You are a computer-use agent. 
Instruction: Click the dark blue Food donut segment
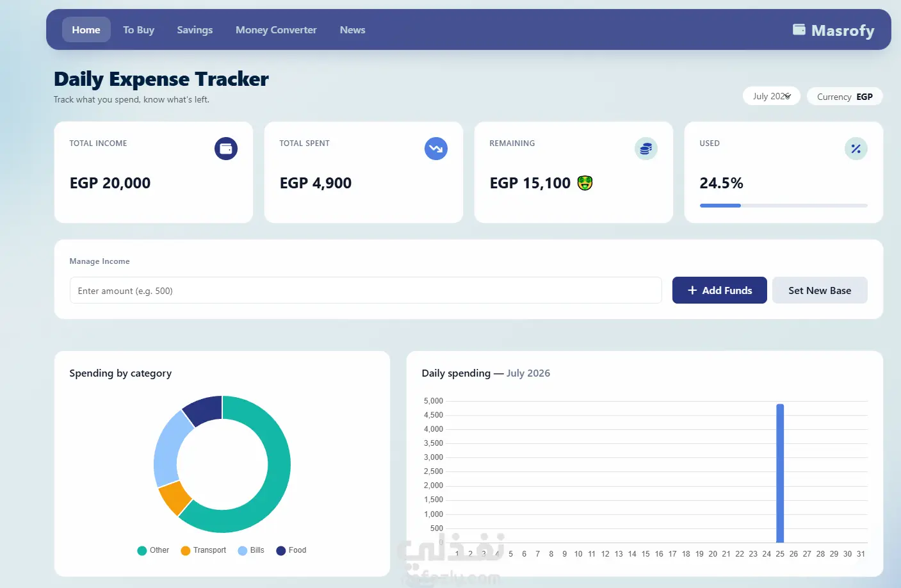[205, 410]
